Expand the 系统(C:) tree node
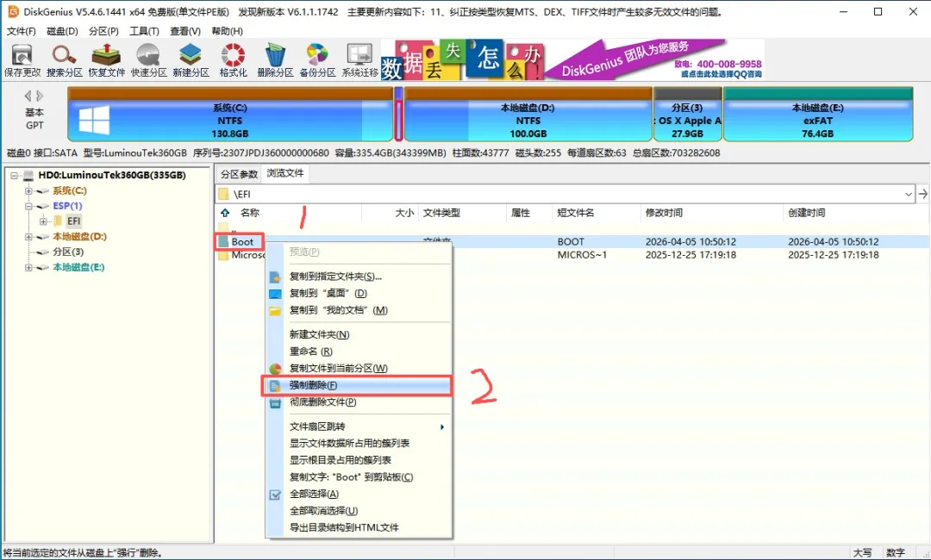The image size is (931, 560). click(x=28, y=190)
